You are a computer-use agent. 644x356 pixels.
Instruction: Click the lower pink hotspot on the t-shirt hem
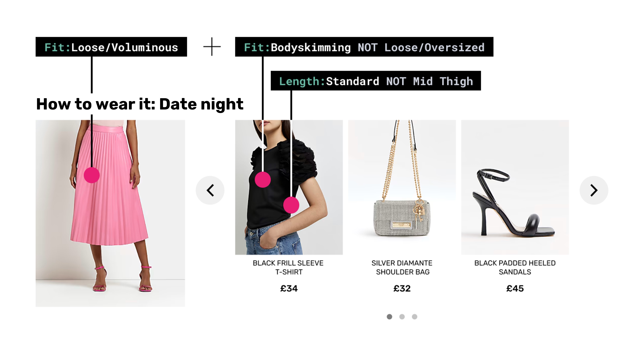click(x=291, y=205)
